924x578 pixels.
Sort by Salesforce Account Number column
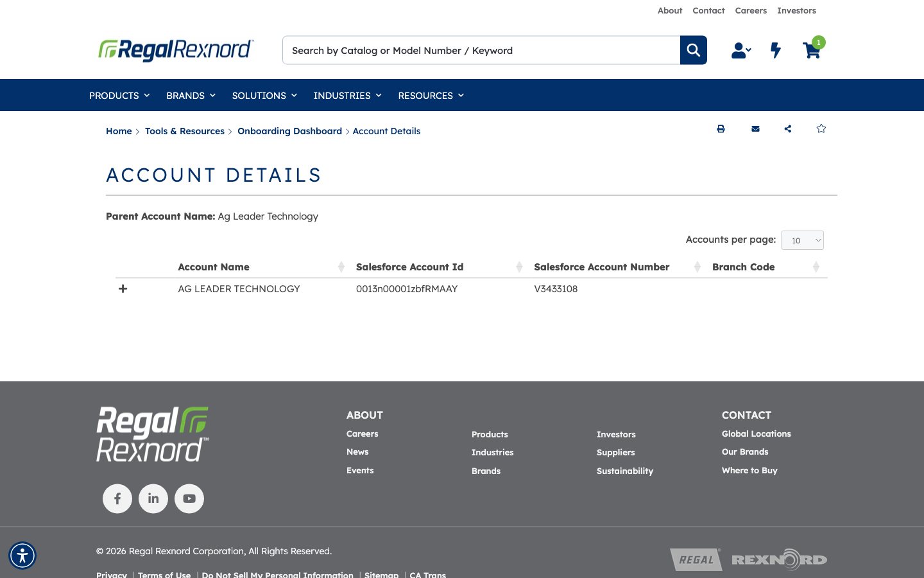(x=618, y=267)
